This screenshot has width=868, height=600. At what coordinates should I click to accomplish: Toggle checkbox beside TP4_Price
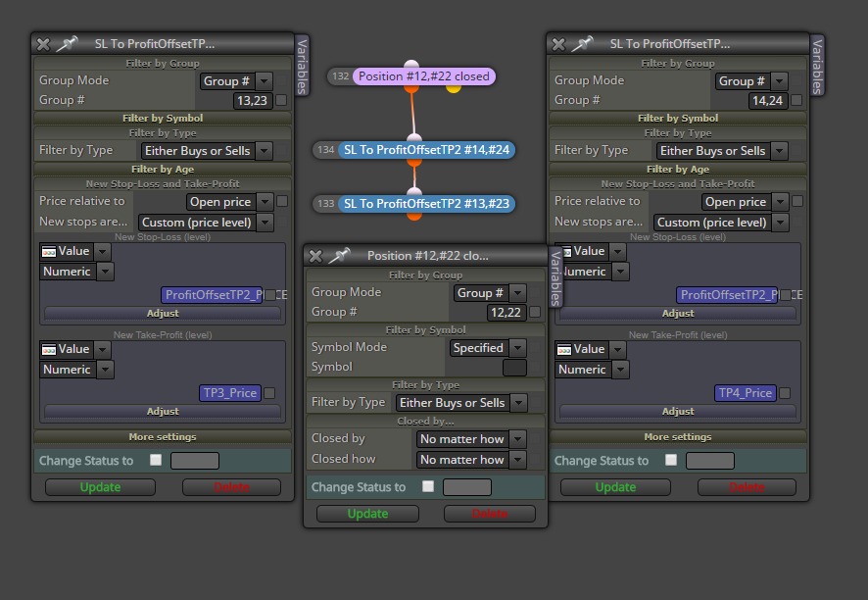pos(785,393)
